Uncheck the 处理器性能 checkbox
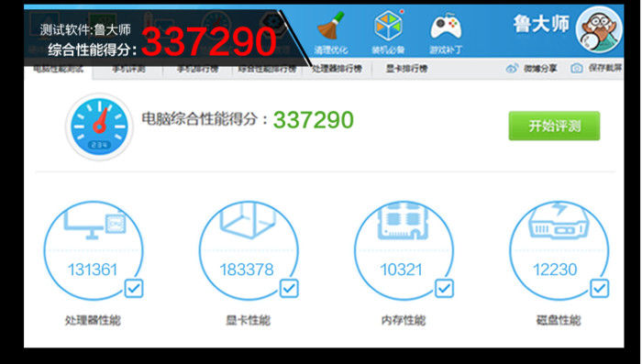Screen dimensions: 642x364 tap(134, 288)
